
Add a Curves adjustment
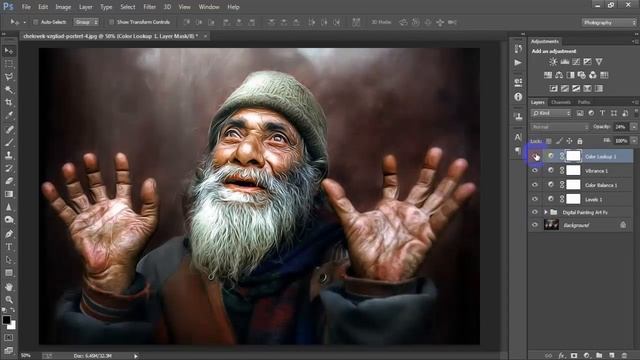pos(576,62)
